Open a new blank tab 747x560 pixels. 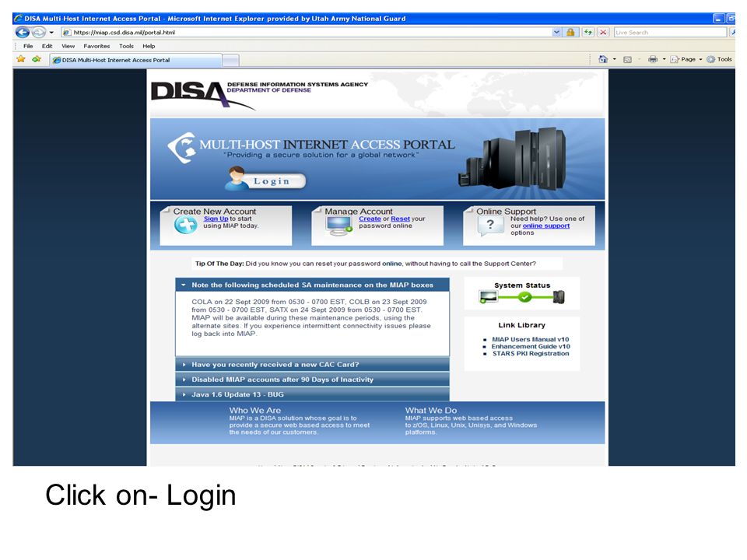[230, 61]
